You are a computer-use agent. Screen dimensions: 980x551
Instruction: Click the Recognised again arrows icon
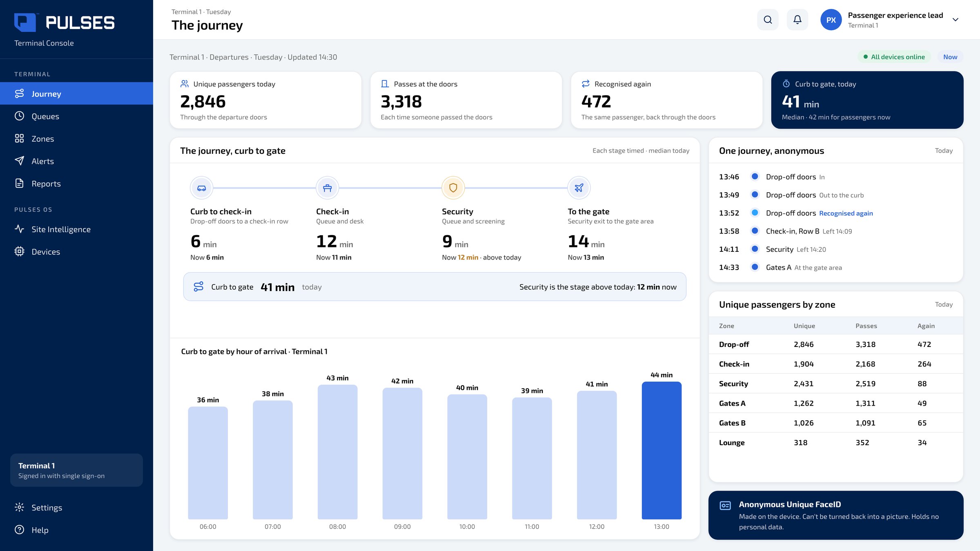pos(586,84)
